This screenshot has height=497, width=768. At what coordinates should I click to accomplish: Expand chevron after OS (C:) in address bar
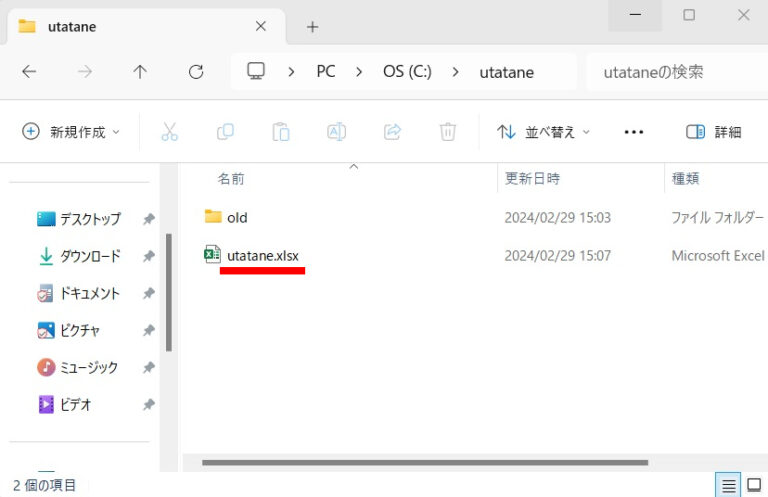pyautogui.click(x=456, y=72)
